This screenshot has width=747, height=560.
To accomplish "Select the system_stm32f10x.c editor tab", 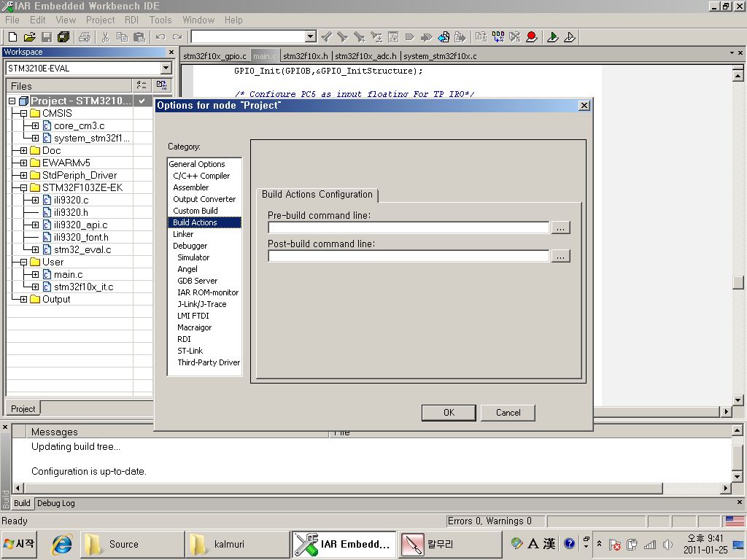I will [440, 56].
